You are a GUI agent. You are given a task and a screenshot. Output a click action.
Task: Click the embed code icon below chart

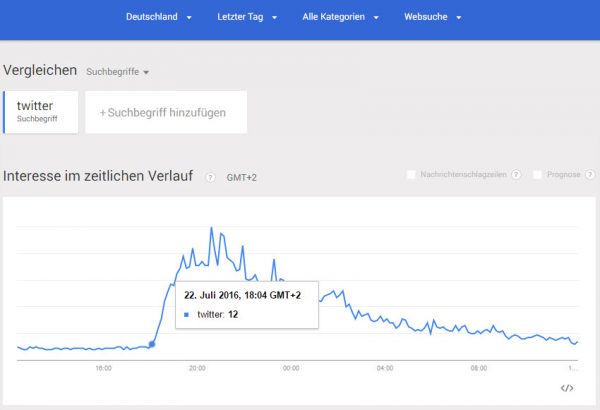pyautogui.click(x=567, y=388)
